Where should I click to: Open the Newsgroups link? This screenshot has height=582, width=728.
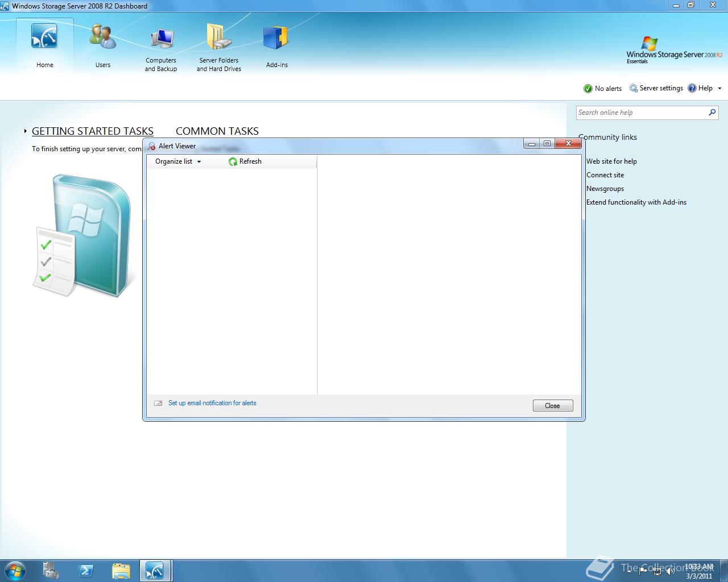coord(605,189)
